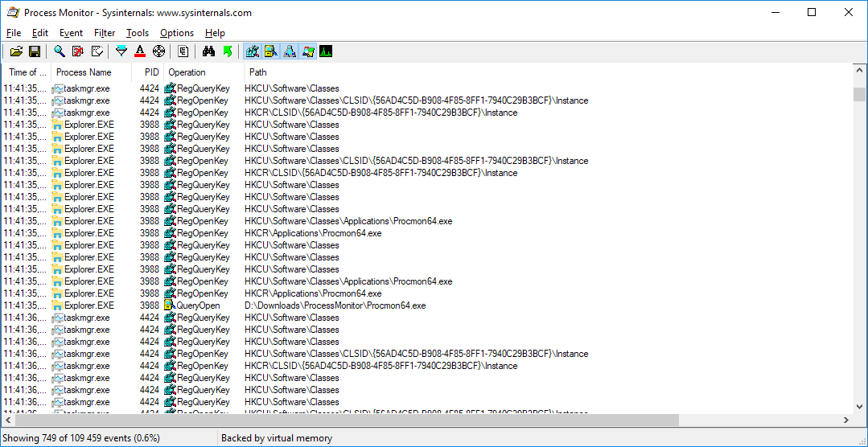Viewport: 868px width, 447px height.
Task: Click the green Jump To Object arrow
Action: pyautogui.click(x=227, y=51)
